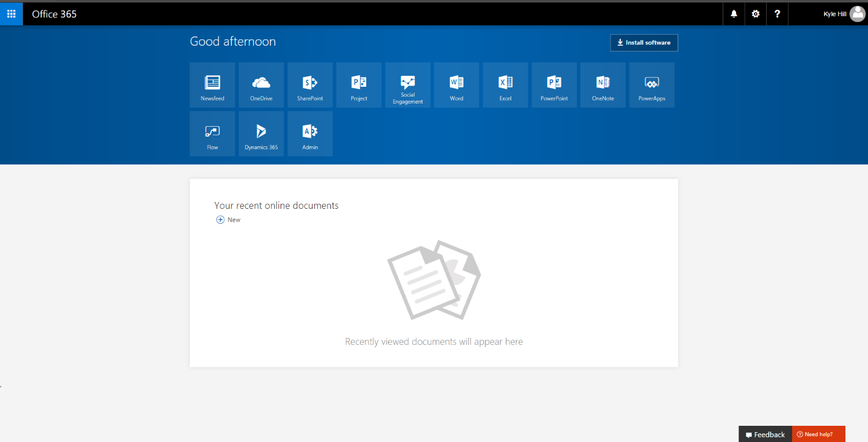This screenshot has height=442, width=868.
Task: Launch the OneDrive app tile
Action: click(261, 85)
